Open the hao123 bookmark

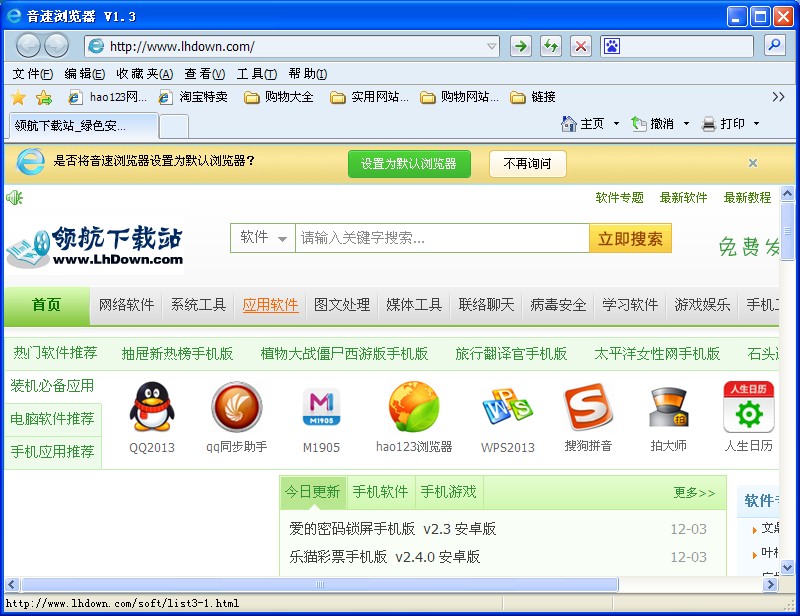pos(108,97)
